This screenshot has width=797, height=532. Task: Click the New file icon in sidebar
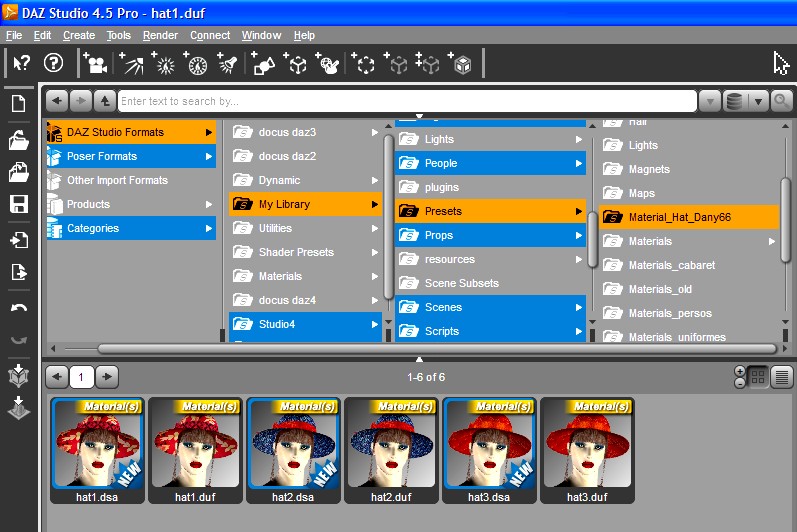19,104
